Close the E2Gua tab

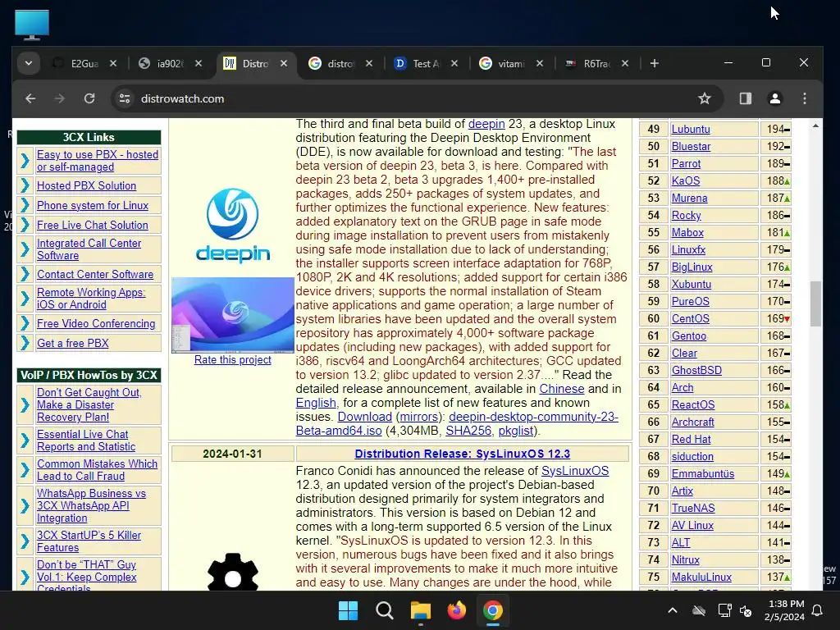click(113, 63)
